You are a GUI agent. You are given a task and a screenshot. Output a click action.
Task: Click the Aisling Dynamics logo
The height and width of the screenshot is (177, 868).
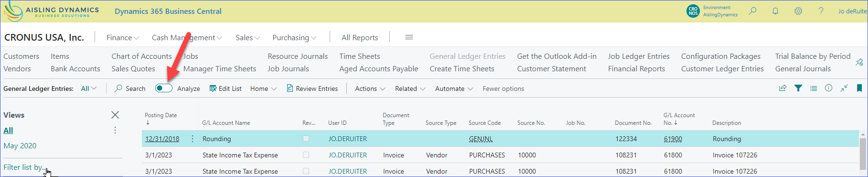tap(51, 11)
